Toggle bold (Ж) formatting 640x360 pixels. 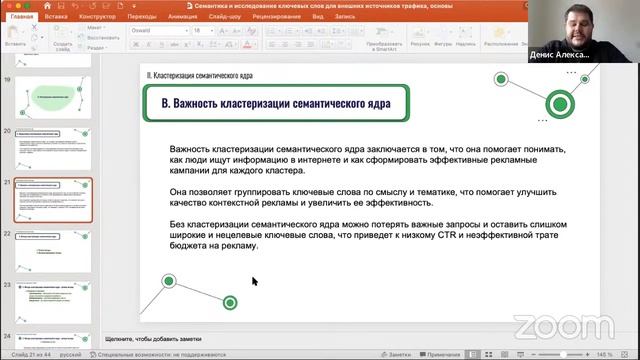136,44
